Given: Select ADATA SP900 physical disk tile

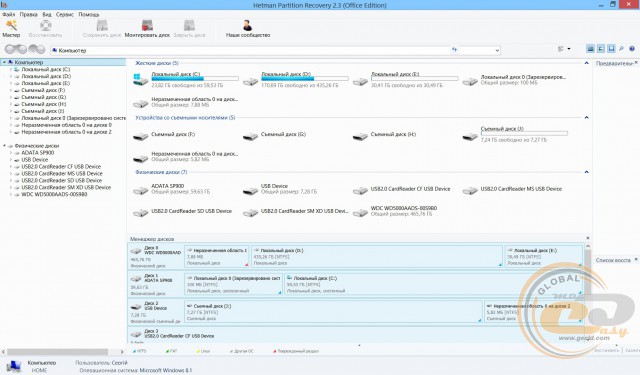Looking at the screenshot, I should coord(171,189).
